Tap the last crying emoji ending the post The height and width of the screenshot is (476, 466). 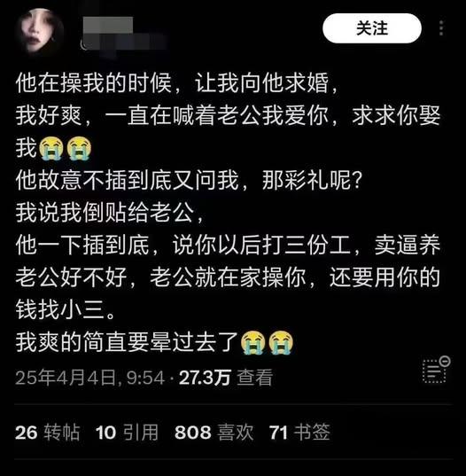click(x=281, y=342)
